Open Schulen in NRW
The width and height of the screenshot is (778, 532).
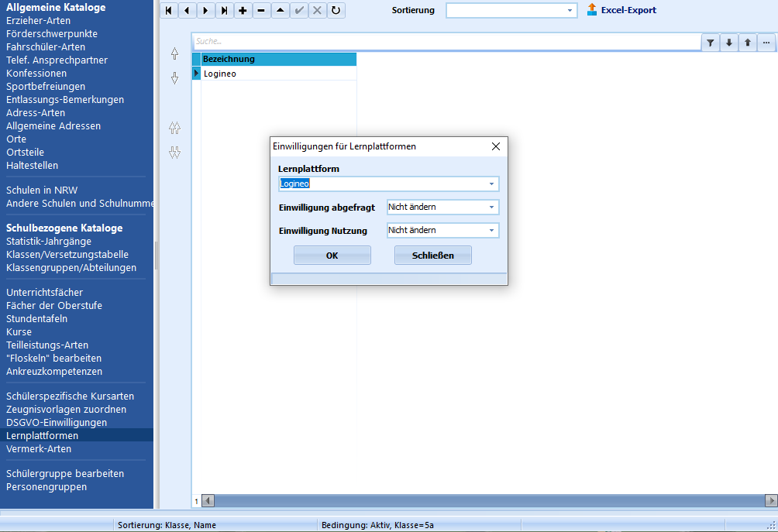tap(42, 190)
